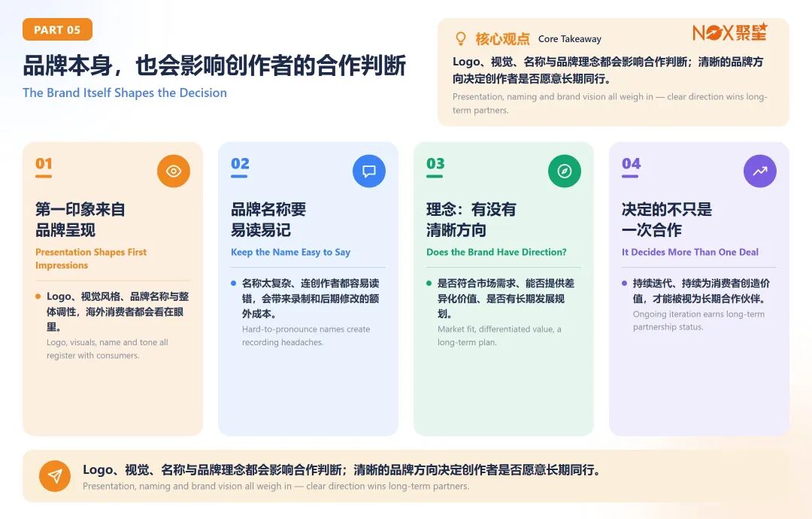
Task: Click bullet text starting 名称太复杂 on card 02
Action: tap(311, 299)
